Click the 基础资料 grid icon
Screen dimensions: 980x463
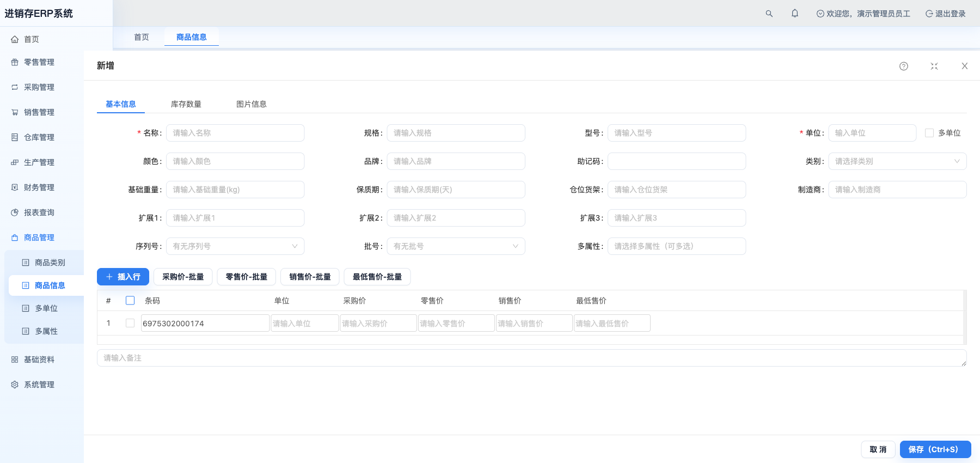pos(15,360)
